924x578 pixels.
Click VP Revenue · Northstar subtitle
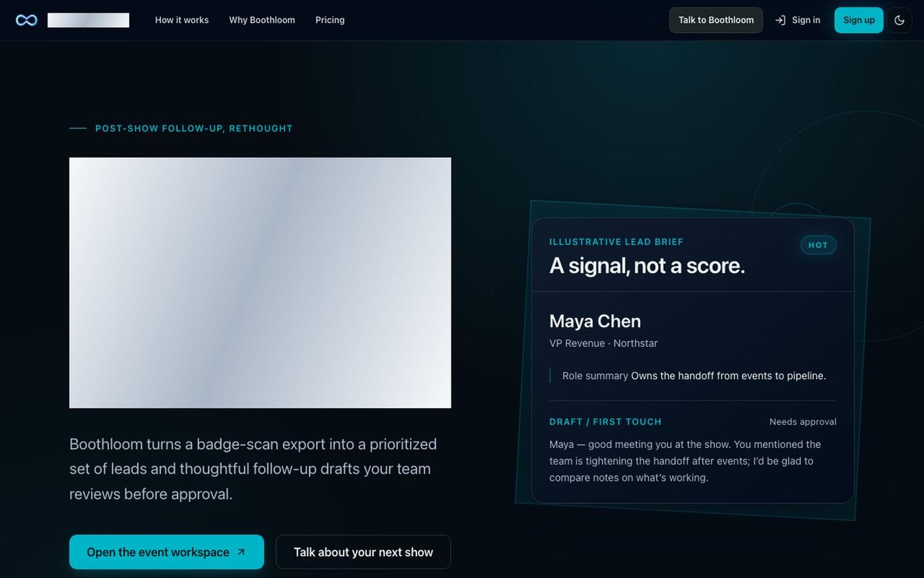tap(603, 343)
